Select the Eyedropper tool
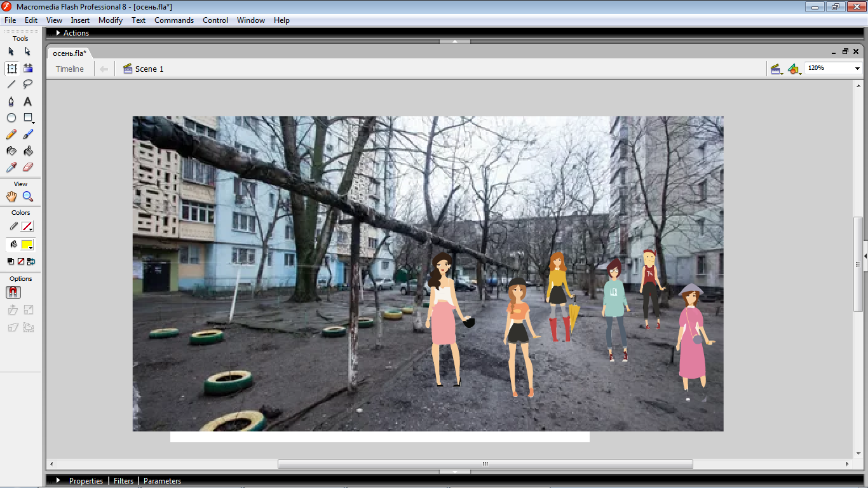The height and width of the screenshot is (488, 868). coord(11,167)
